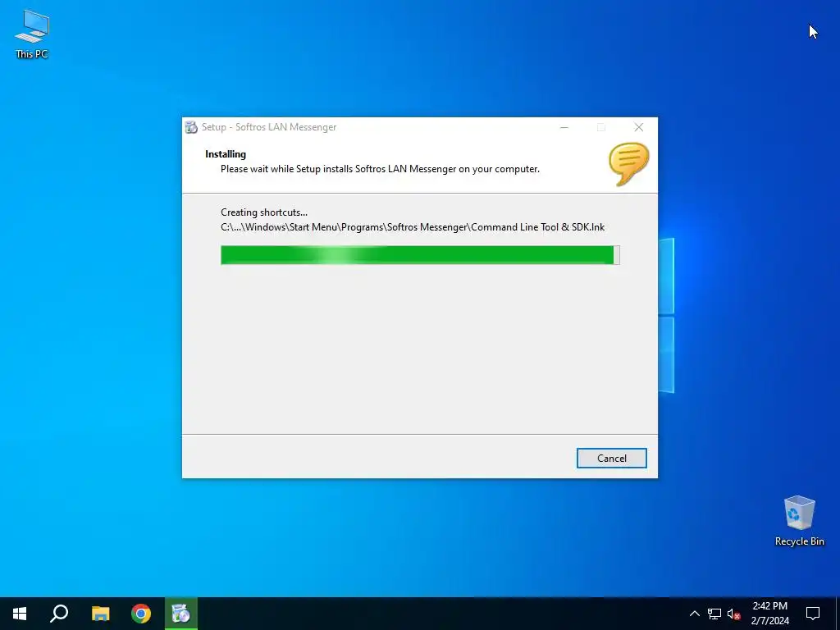Open File Explorer from the taskbar
The image size is (840, 630).
[x=100, y=614]
